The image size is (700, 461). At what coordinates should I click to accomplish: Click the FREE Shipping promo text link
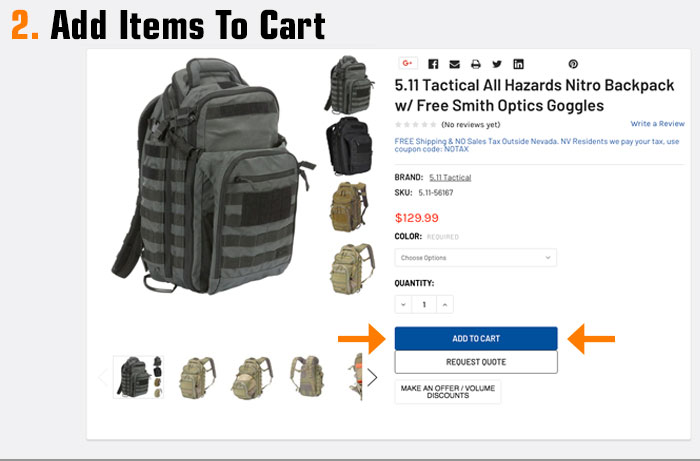537,145
